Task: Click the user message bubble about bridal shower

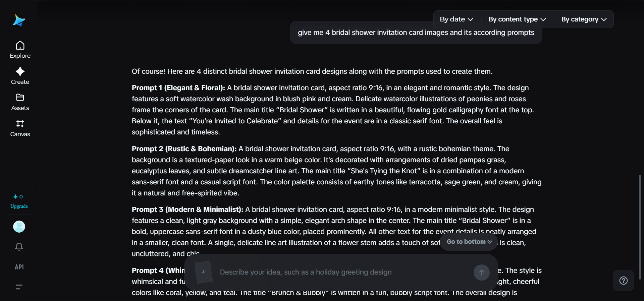Action: click(x=416, y=33)
